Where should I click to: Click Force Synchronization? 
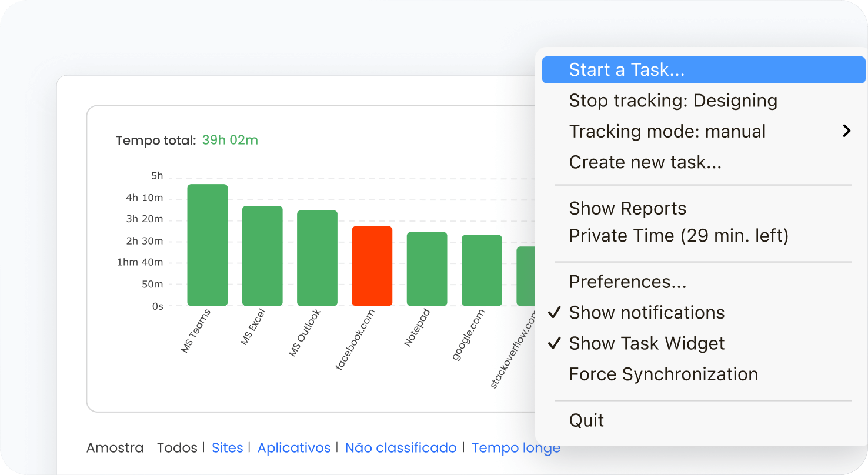point(663,374)
